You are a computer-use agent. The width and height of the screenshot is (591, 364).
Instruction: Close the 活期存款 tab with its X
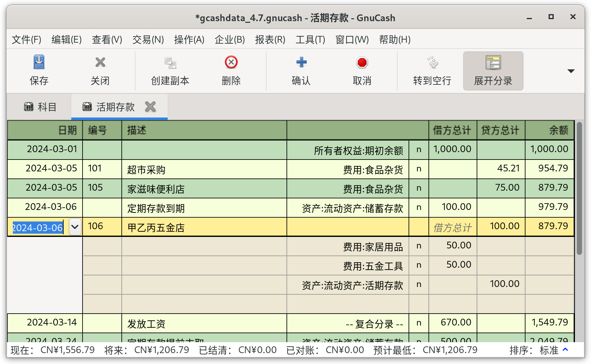150,107
